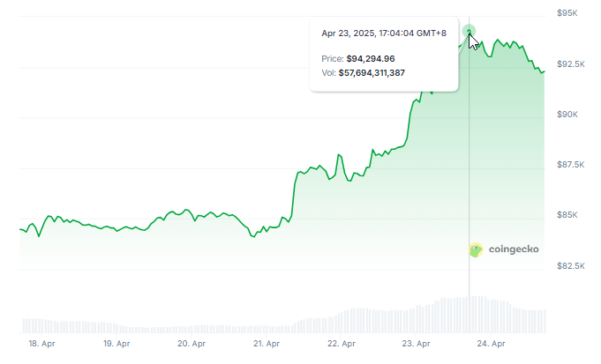Screen dimensions: 601x364
Task: Click the $85K price axis label
Action: [567, 215]
